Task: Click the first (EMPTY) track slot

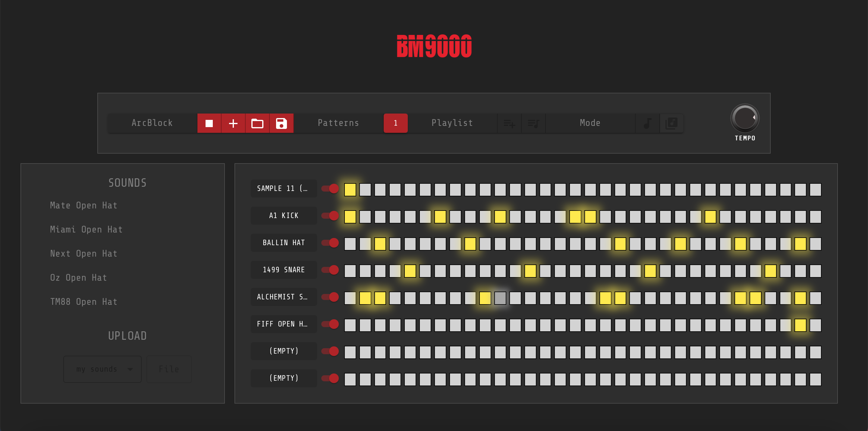Action: (283, 351)
